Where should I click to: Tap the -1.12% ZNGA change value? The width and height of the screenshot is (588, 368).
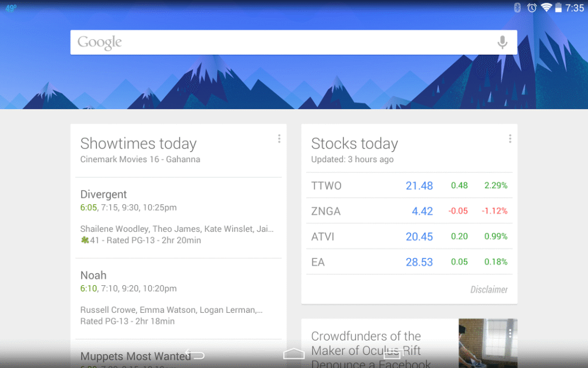coord(494,211)
